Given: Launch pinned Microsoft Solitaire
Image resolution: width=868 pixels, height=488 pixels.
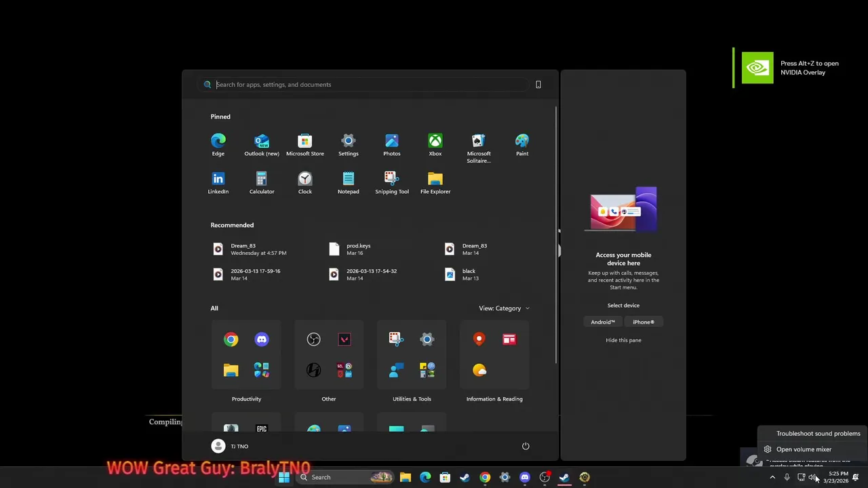Looking at the screenshot, I should click(x=479, y=148).
